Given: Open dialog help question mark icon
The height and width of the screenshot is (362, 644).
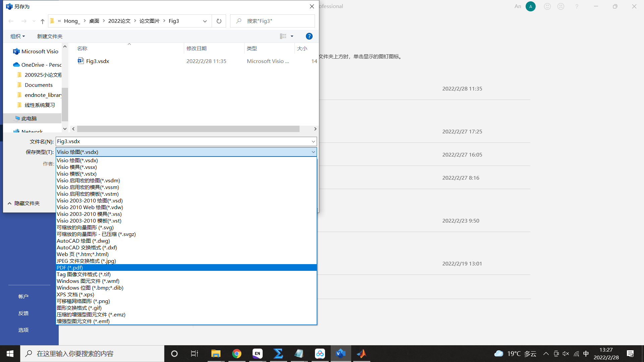Looking at the screenshot, I should point(309,36).
